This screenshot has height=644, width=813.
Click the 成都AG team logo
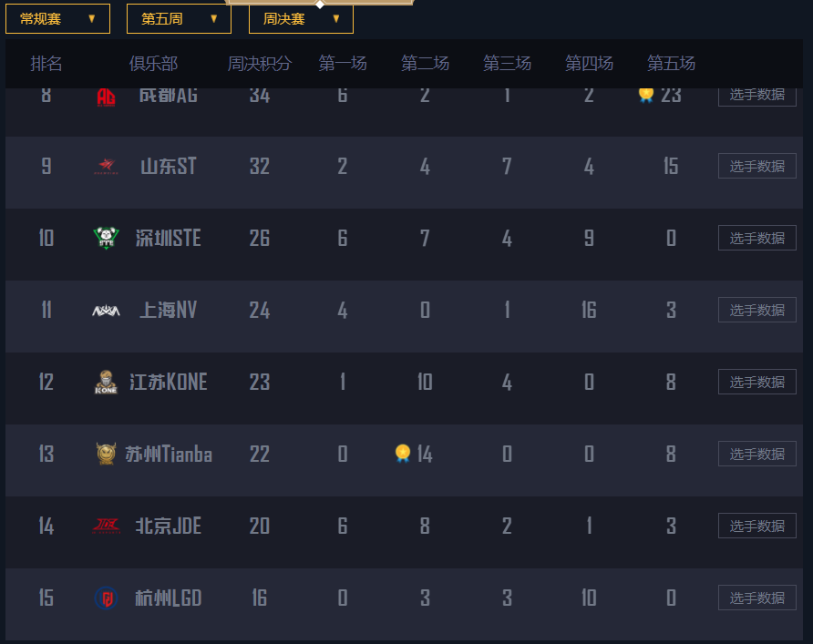coord(107,97)
